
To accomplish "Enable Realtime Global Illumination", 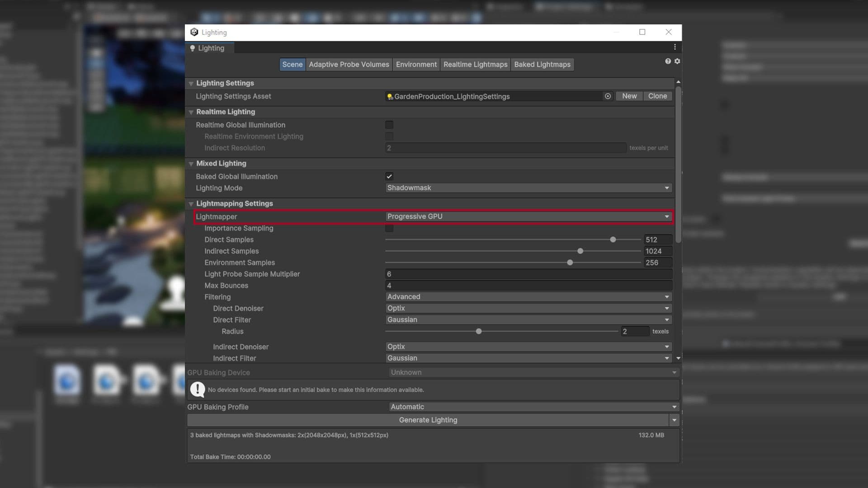I will [389, 125].
